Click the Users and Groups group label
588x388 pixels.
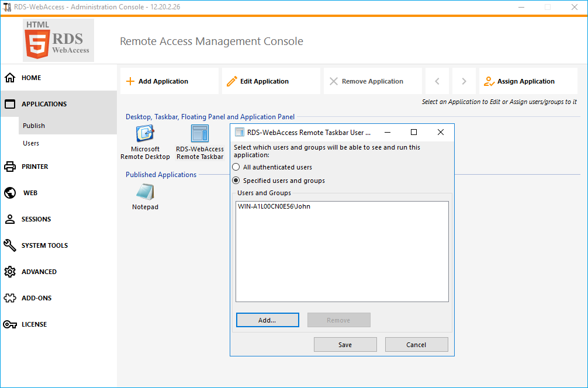[x=264, y=193]
